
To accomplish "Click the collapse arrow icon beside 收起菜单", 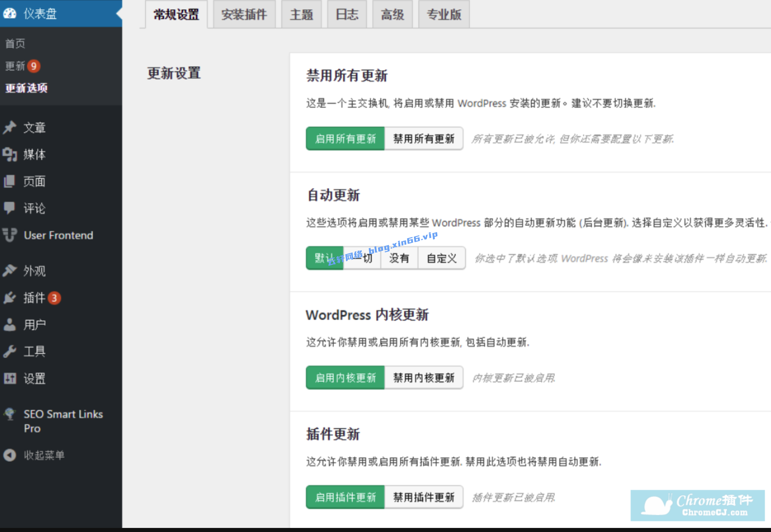I will click(x=9, y=455).
